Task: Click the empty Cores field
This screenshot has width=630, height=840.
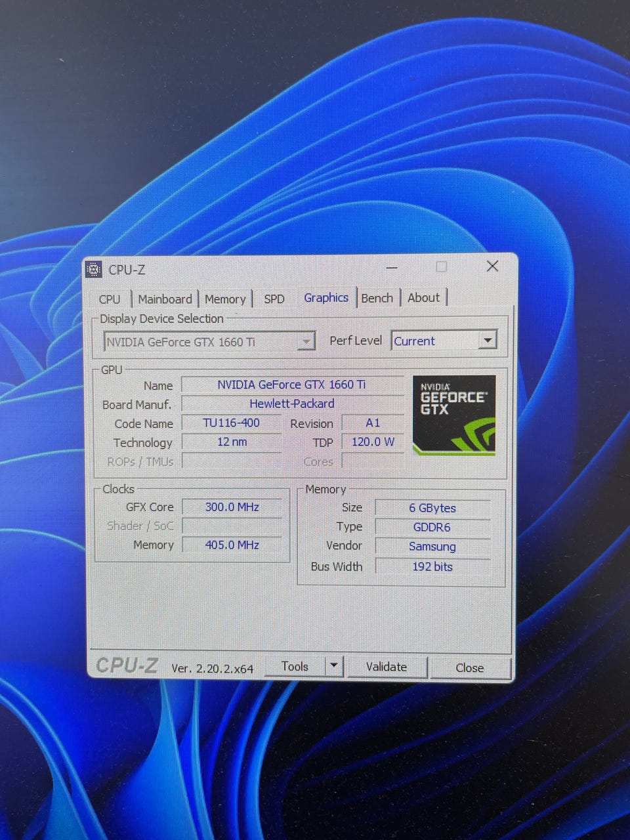Action: pyautogui.click(x=373, y=461)
